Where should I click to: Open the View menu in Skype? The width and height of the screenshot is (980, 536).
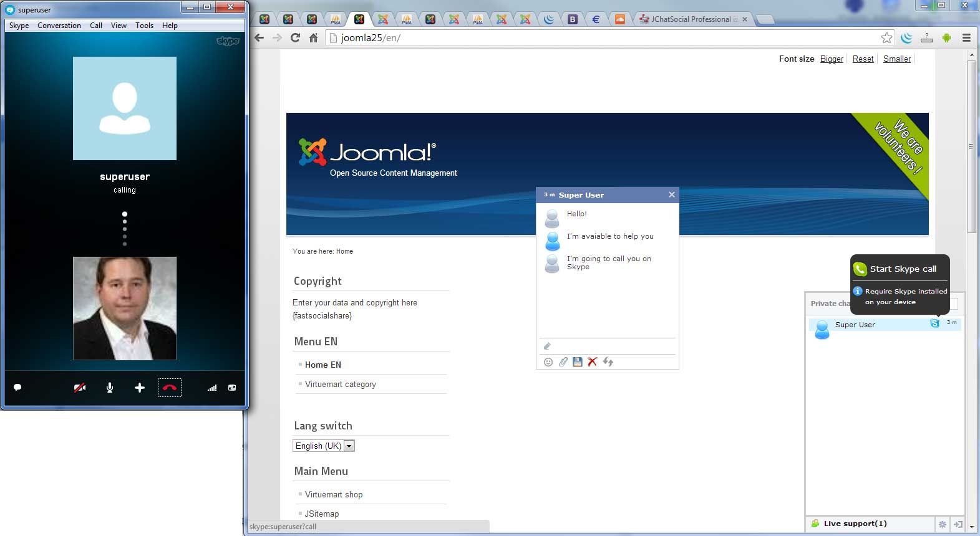tap(119, 26)
